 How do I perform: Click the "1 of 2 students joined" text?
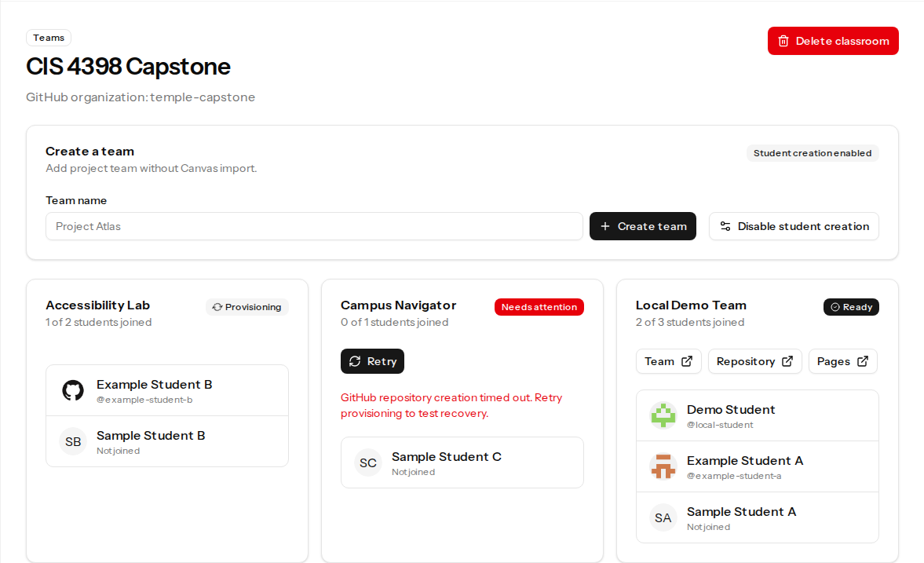[x=98, y=323]
